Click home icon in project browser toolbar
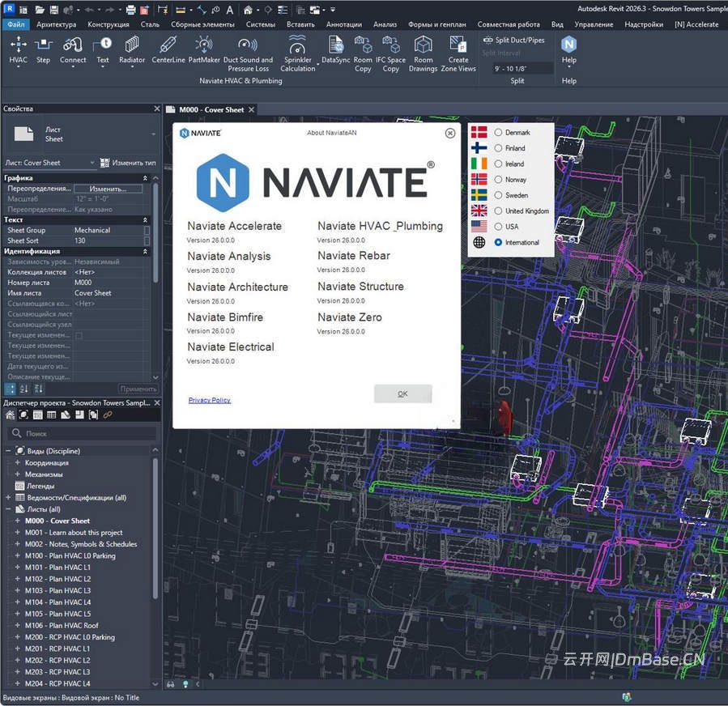The width and height of the screenshot is (728, 706). point(10,415)
